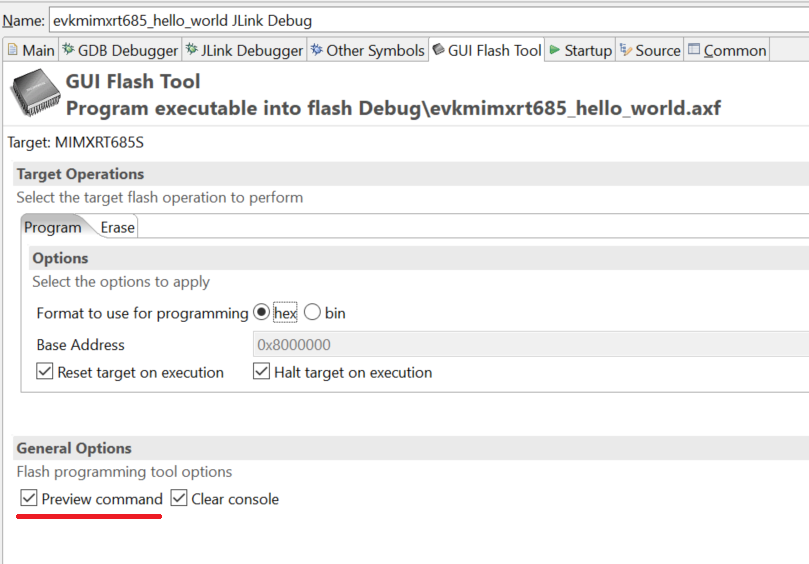
Task: Switch to the Erase operation tab
Action: click(117, 227)
